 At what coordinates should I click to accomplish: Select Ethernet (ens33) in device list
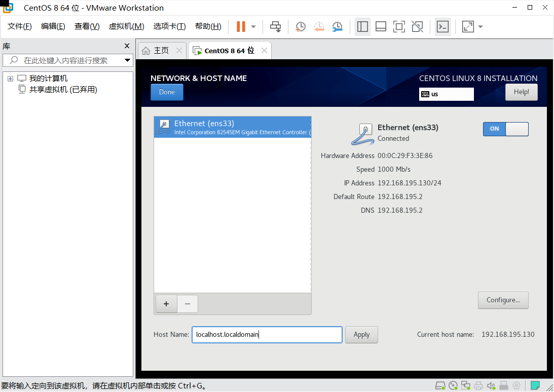click(233, 127)
